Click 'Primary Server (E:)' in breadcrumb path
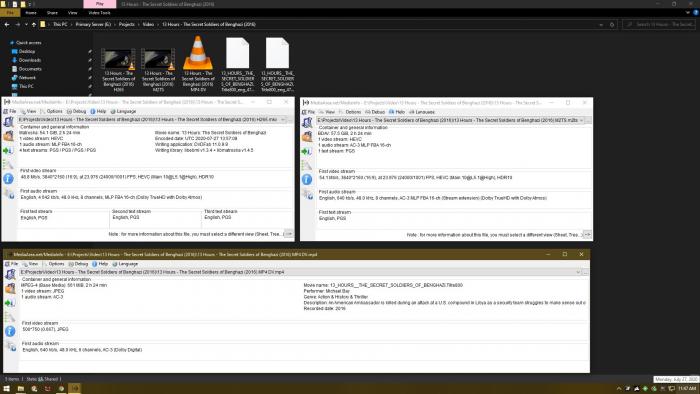 point(93,25)
